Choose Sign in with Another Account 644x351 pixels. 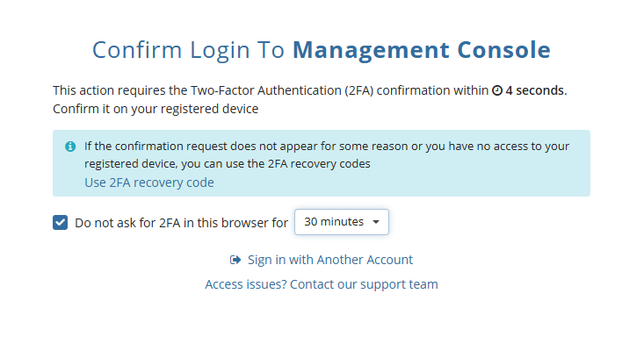[330, 260]
